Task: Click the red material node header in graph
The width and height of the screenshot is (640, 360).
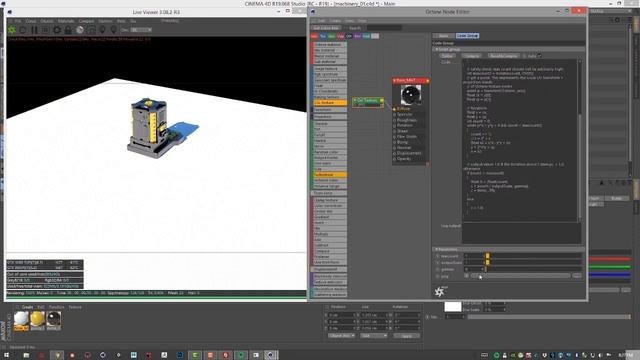Action: (411, 80)
